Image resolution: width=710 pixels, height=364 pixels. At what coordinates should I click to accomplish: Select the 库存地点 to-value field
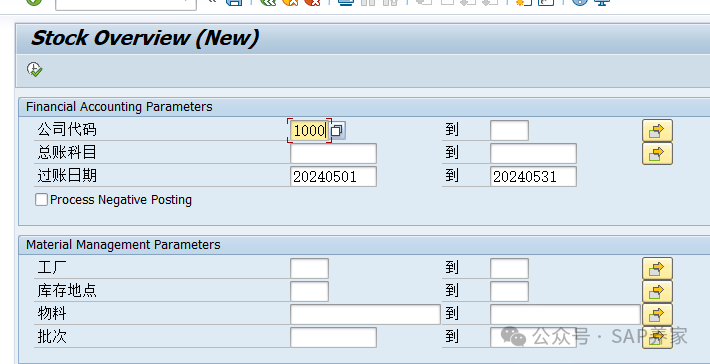(x=509, y=292)
